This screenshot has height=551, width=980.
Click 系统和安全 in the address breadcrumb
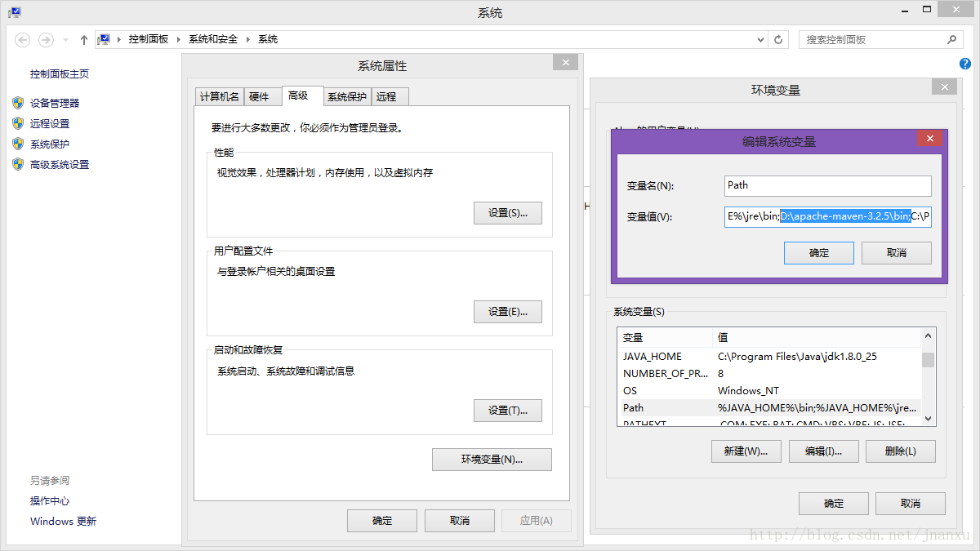point(213,39)
